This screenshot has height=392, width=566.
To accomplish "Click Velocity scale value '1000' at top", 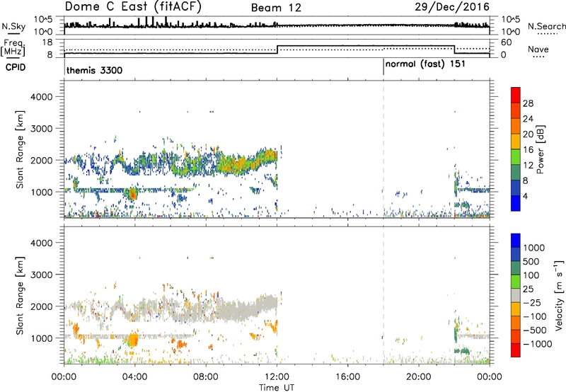I will click(534, 248).
